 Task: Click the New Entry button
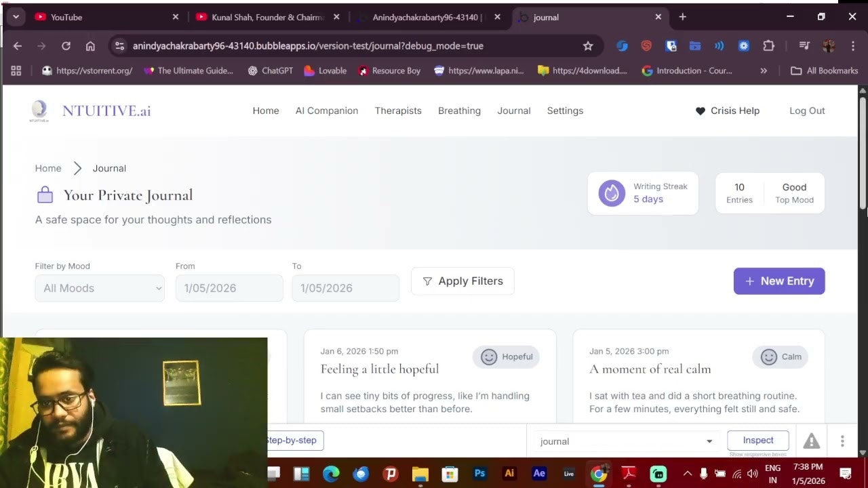[x=778, y=281]
